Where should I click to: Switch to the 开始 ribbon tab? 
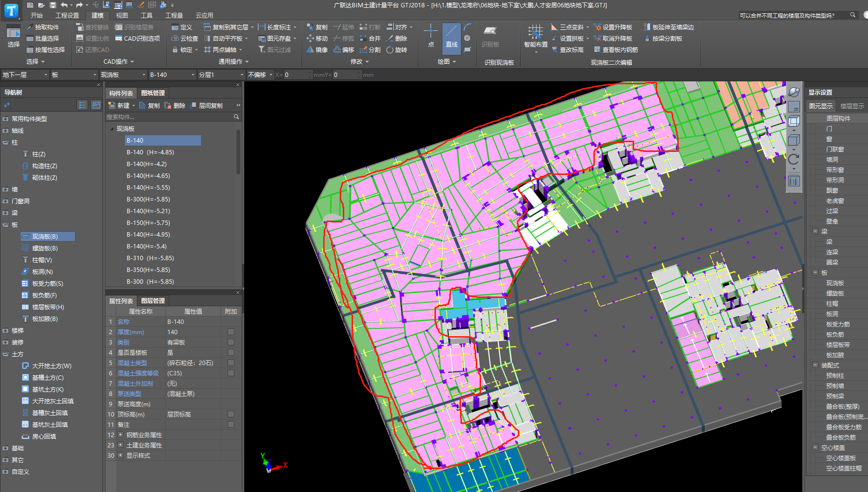[37, 15]
